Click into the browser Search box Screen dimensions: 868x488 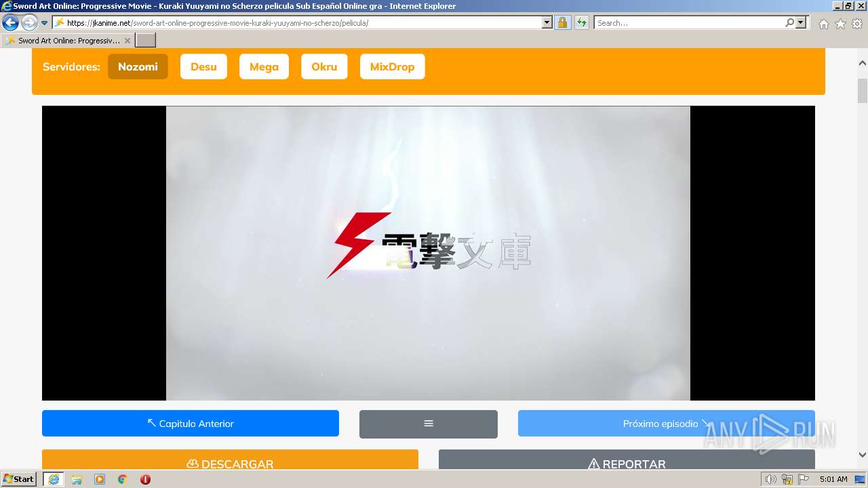[689, 23]
